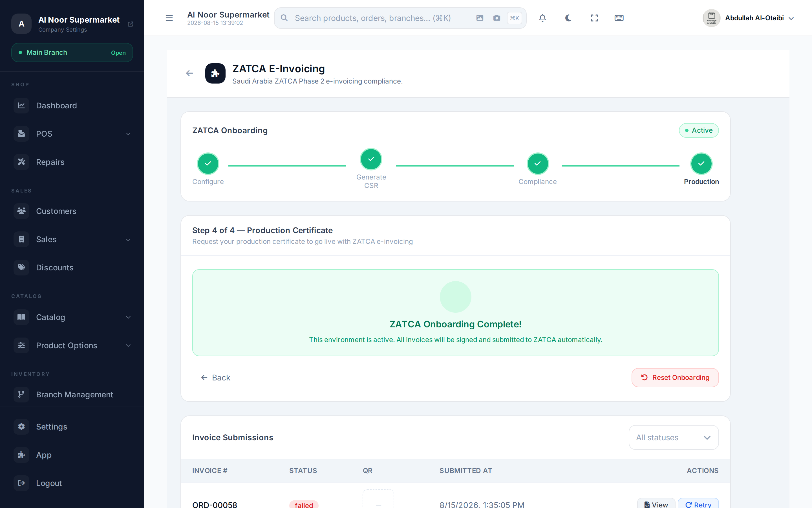Select the Generate CSR step circle

click(371, 159)
